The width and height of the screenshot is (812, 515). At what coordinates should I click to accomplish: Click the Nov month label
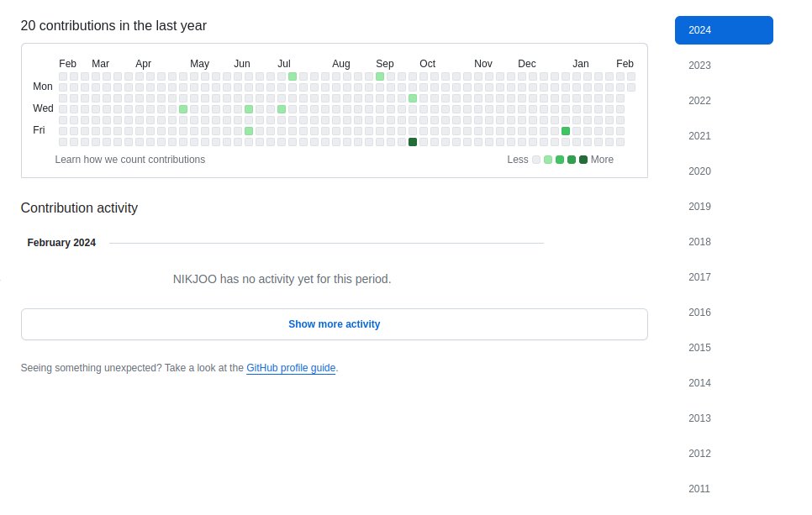483,64
